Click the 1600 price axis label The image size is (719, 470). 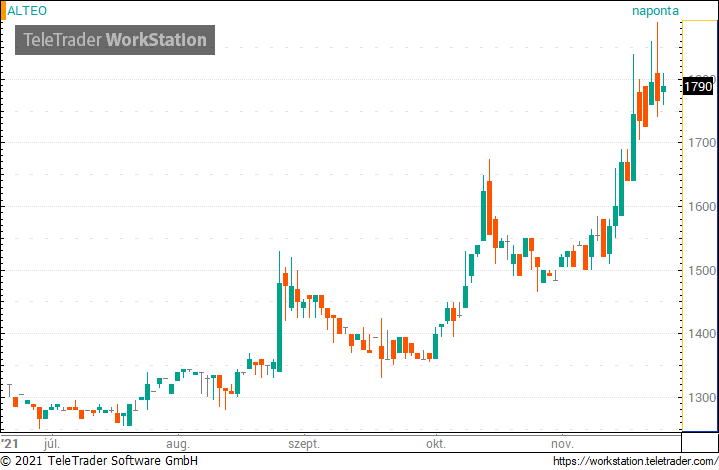(702, 207)
